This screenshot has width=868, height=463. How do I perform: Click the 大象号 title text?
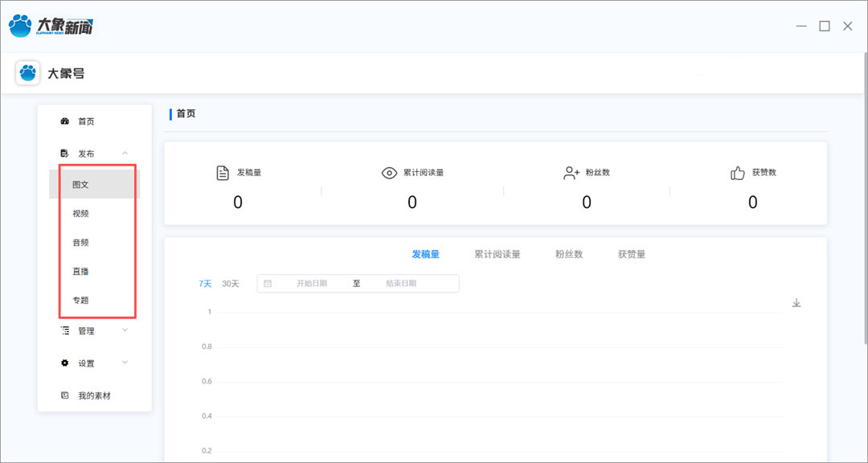[x=67, y=73]
